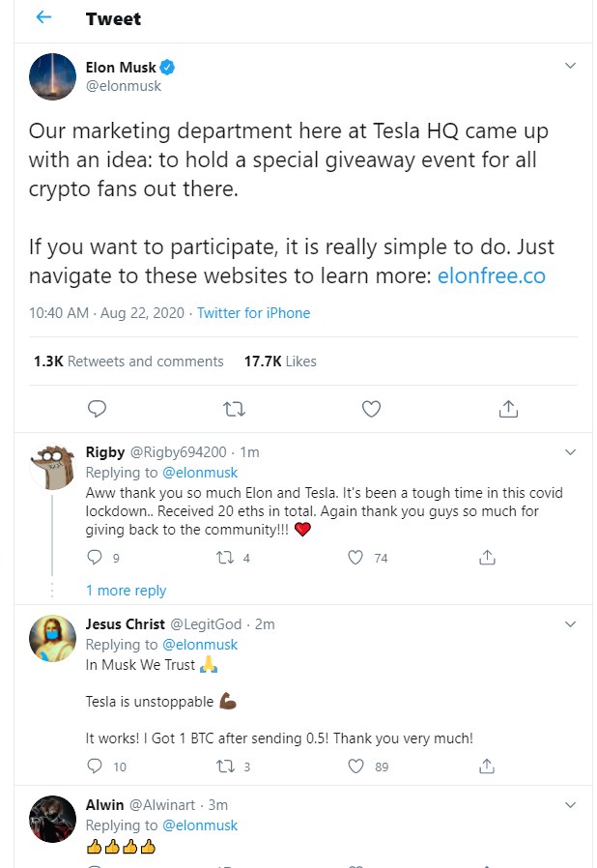Like Rigby's reply with 74 likes
Screen dimensions: 597x868
[355, 558]
